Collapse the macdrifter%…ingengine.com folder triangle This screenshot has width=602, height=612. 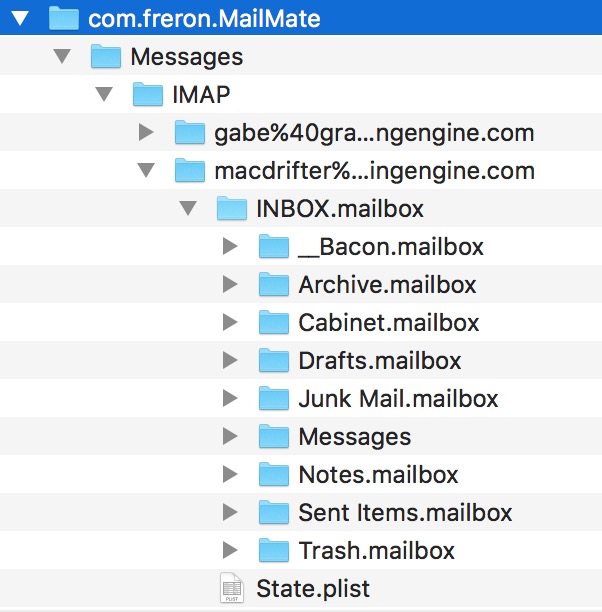(146, 170)
